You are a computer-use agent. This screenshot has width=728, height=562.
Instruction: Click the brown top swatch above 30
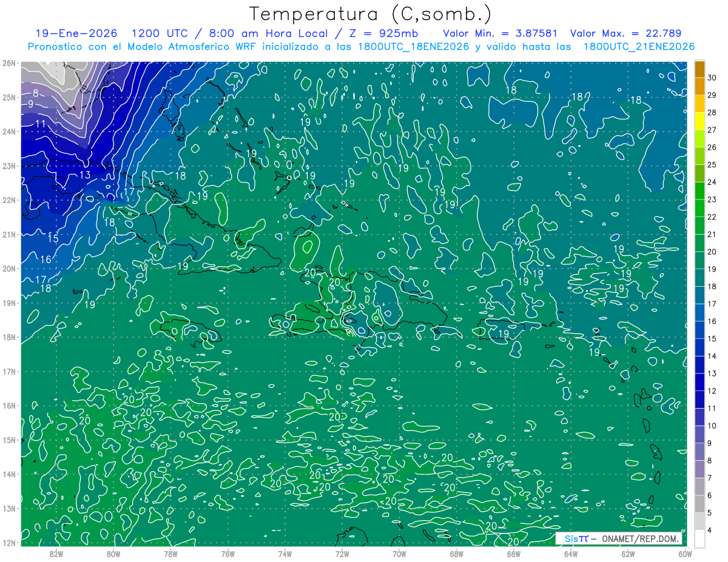pos(699,69)
